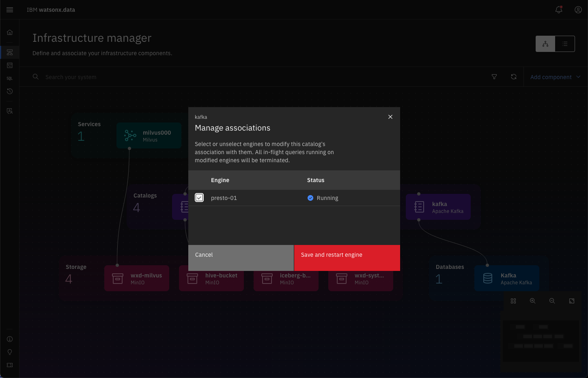Image resolution: width=588 pixels, height=378 pixels.
Task: Select Infrastructure manager sidebar icon
Action: pyautogui.click(x=10, y=52)
